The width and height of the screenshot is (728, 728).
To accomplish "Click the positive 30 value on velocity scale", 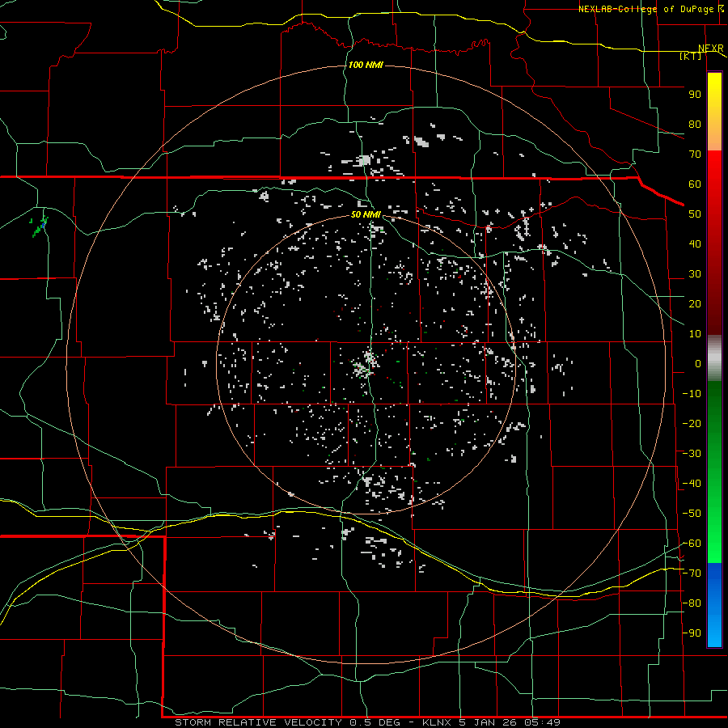I will (695, 274).
